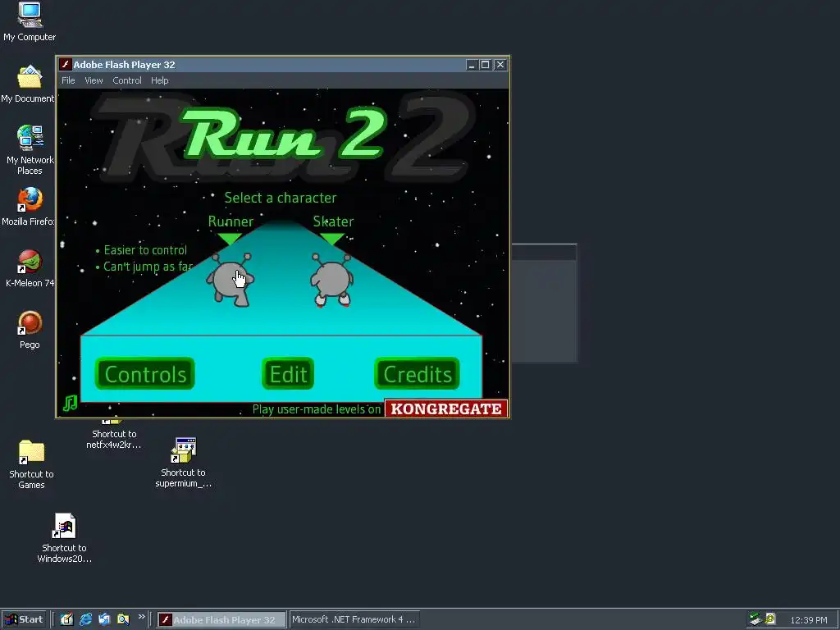840x630 pixels.
Task: Toggle music with the green note icon
Action: (71, 403)
